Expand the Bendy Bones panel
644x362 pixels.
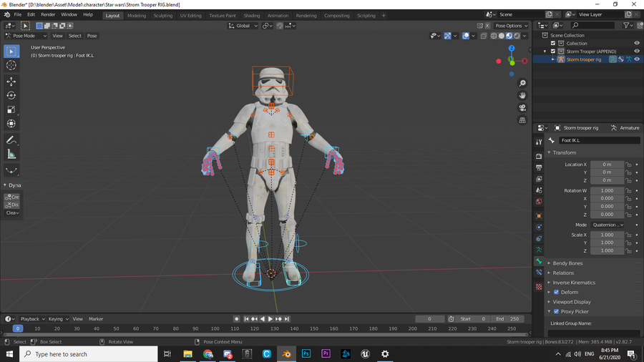pyautogui.click(x=567, y=263)
